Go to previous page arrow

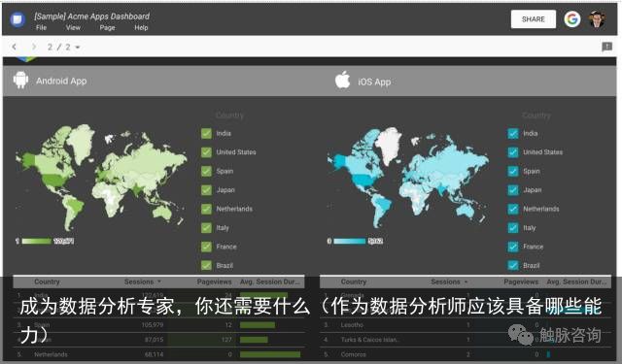15,47
